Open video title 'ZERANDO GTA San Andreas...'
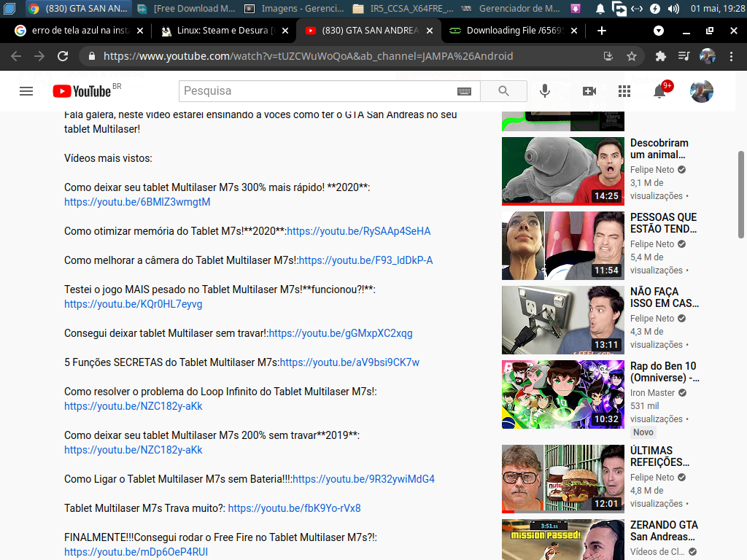The image size is (747, 560). coord(664,531)
